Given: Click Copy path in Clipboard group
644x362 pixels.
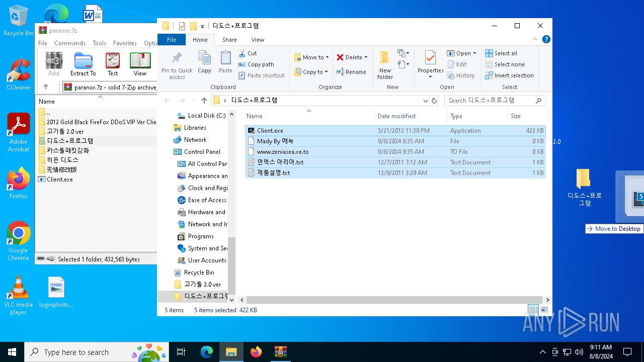Looking at the screenshot, I should [x=256, y=64].
